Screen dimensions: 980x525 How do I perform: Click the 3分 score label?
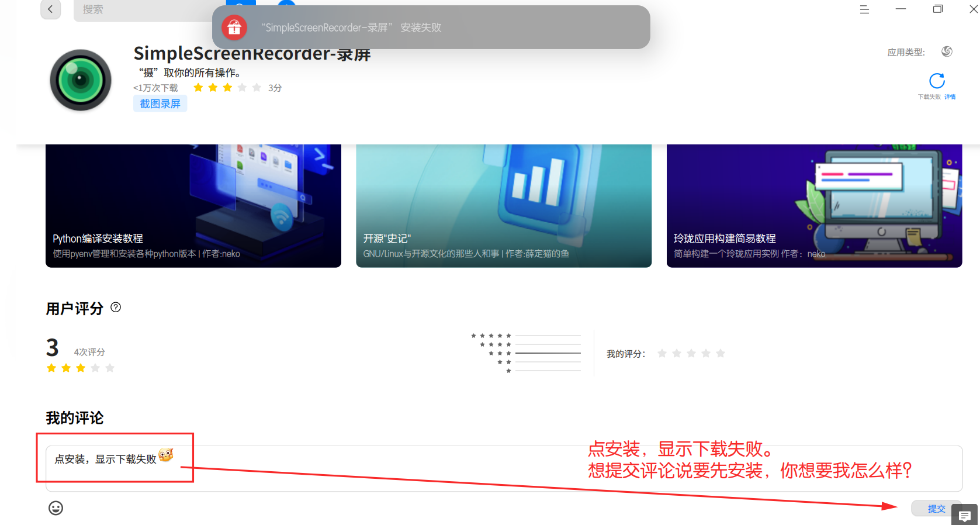[275, 88]
